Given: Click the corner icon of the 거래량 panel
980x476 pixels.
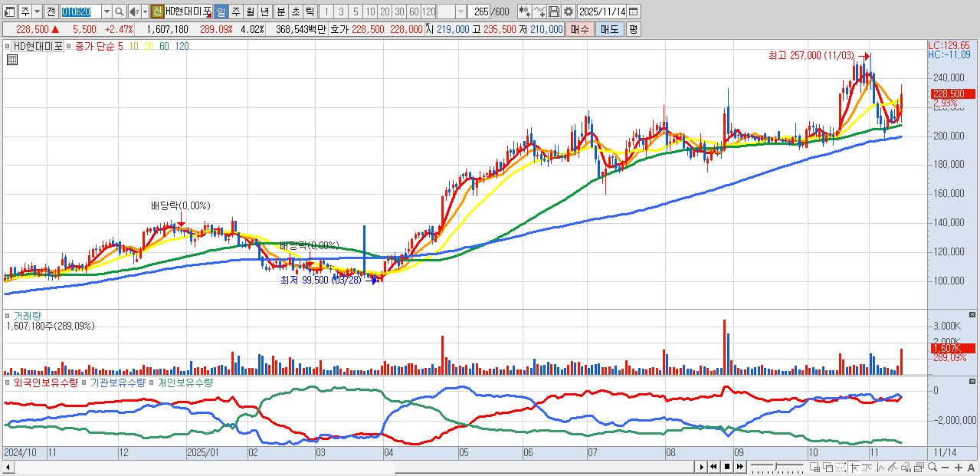Looking at the screenshot, I should click(973, 314).
